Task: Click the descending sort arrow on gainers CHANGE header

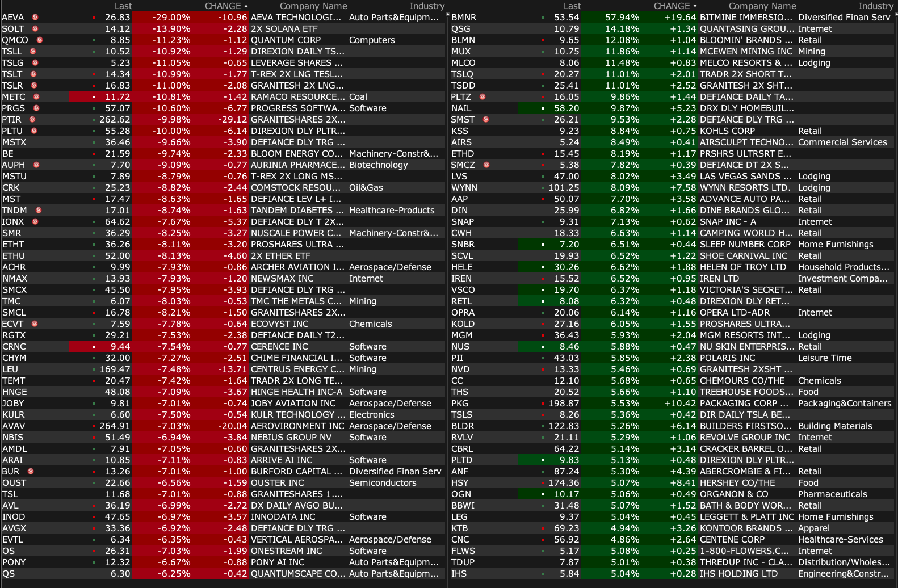Action: [x=695, y=6]
